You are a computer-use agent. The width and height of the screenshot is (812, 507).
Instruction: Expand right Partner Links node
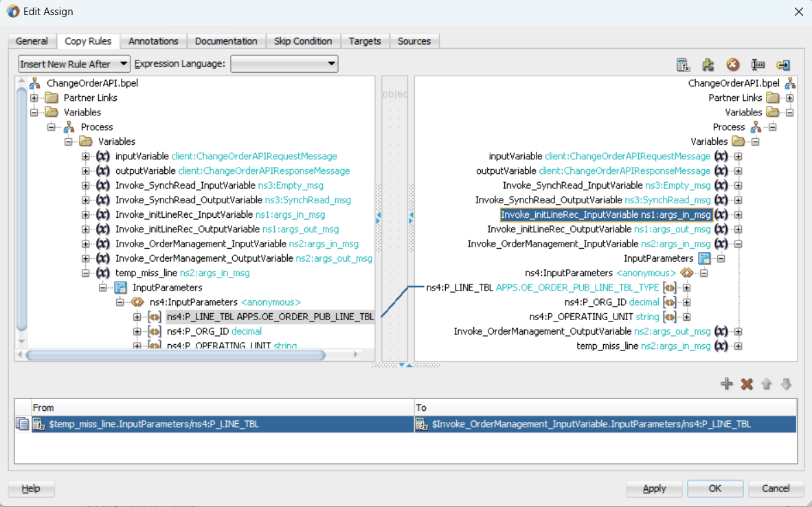coord(789,98)
